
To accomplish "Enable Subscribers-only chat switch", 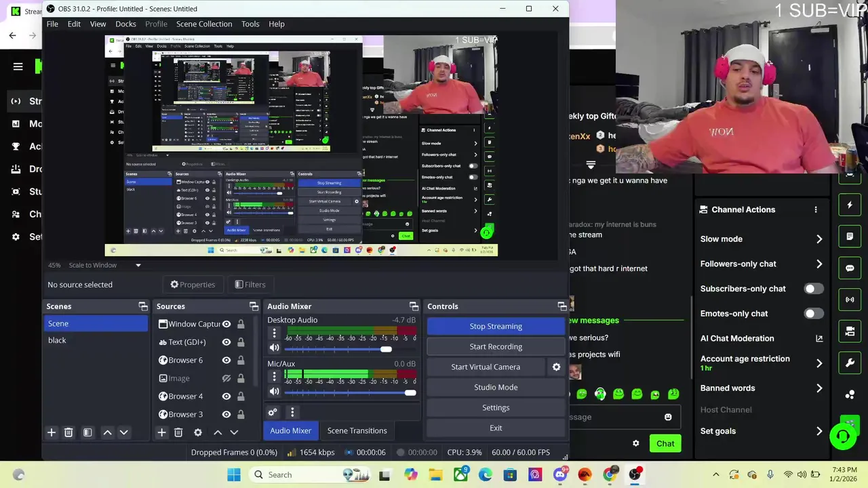I will click(813, 289).
